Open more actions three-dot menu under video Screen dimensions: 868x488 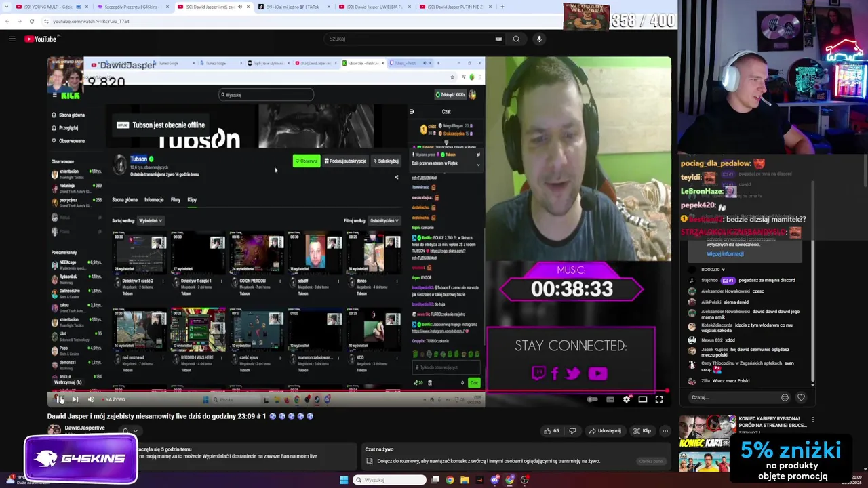[665, 430]
